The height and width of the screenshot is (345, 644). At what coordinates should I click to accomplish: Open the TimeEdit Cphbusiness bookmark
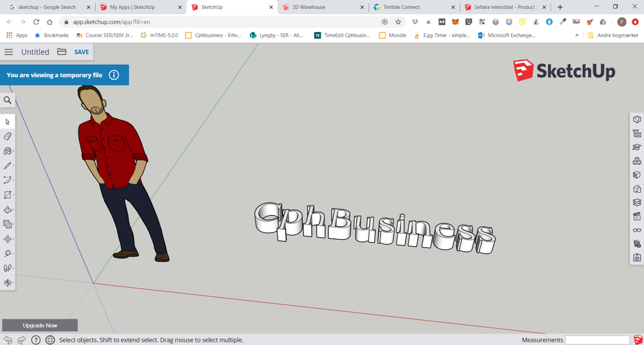(342, 35)
